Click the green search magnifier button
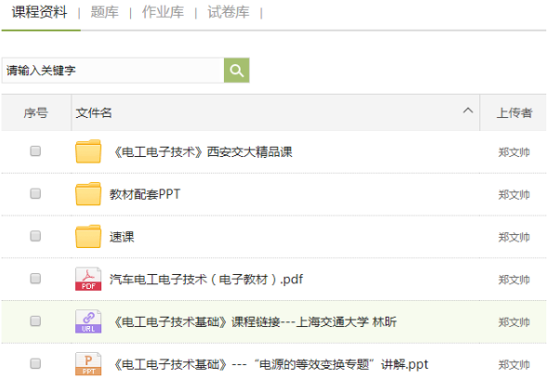550x392 pixels. coord(236,71)
